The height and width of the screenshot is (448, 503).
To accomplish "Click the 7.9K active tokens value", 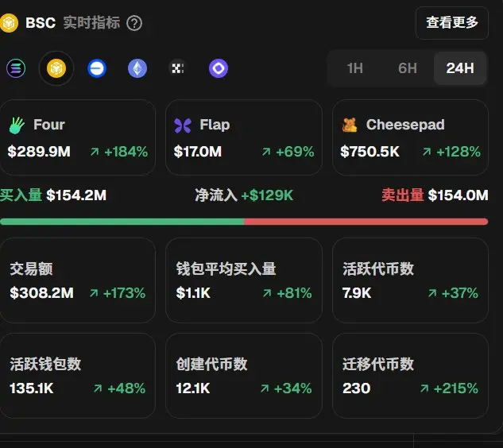I will pyautogui.click(x=357, y=293).
